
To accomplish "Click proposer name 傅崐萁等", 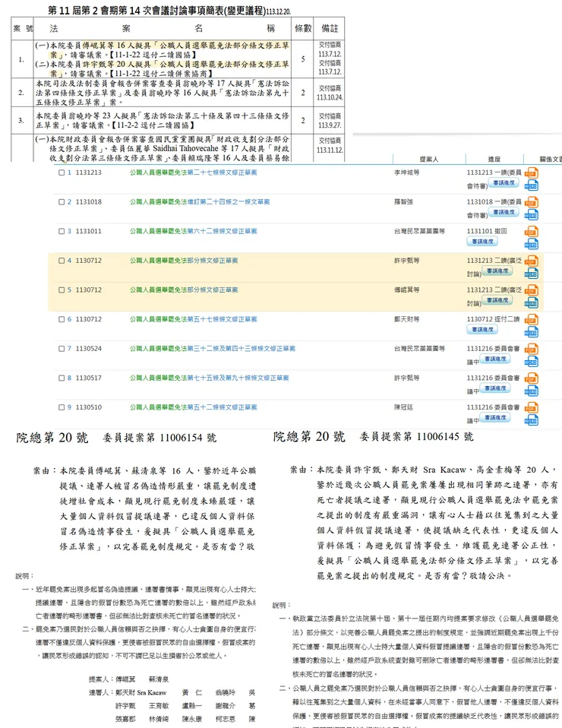I will pos(407,290).
